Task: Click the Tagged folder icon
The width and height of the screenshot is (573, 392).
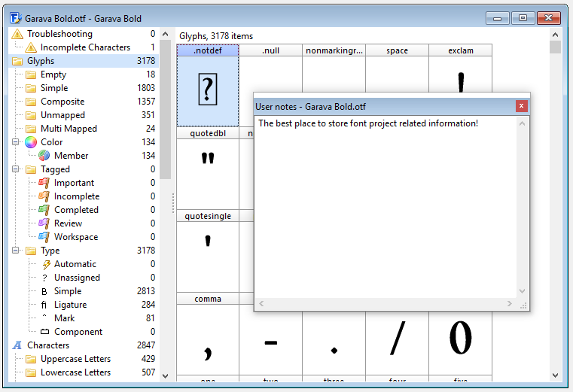Action: (31, 169)
